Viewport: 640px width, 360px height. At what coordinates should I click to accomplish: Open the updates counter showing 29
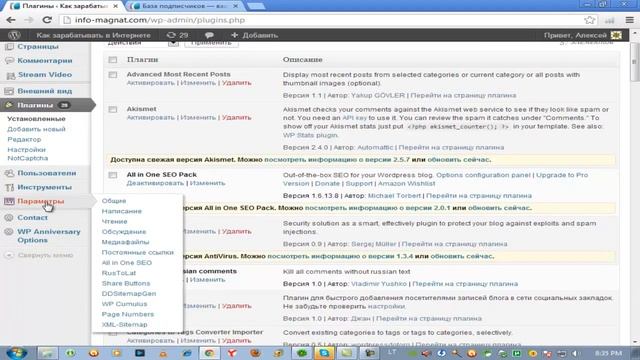click(178, 35)
